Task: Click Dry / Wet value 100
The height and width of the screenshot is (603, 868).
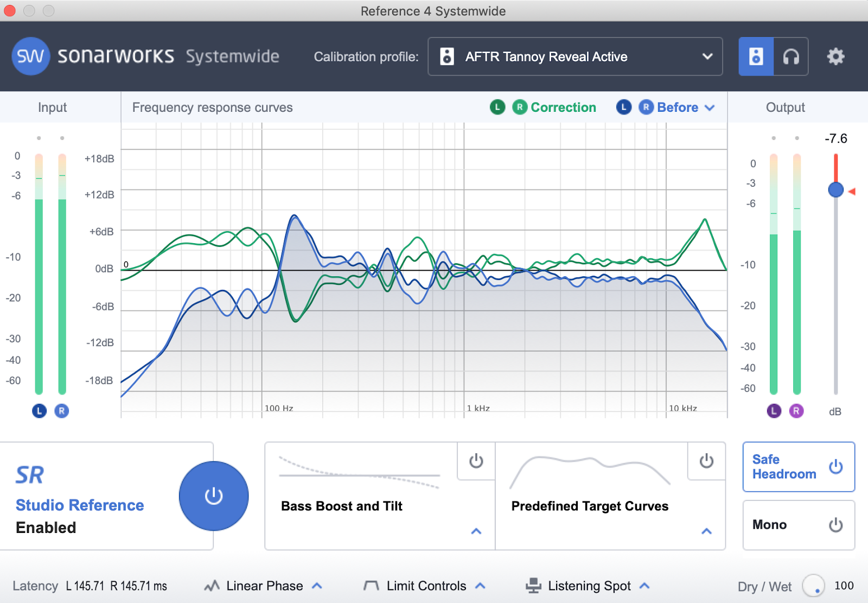Action: [844, 586]
